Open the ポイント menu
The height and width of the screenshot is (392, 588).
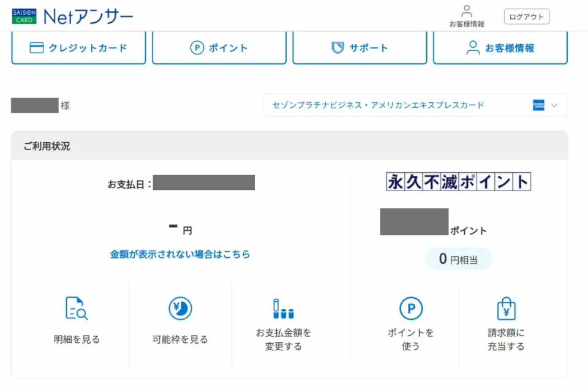pyautogui.click(x=219, y=48)
